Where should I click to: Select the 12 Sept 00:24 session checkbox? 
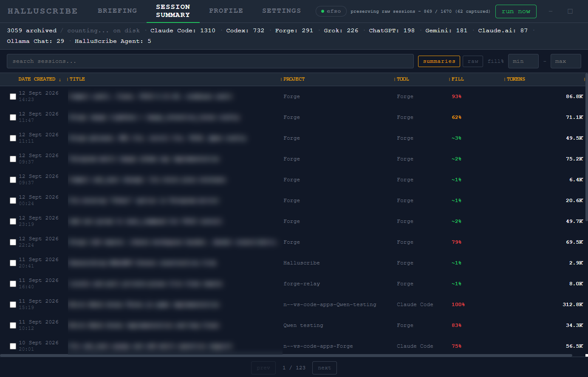pos(13,200)
